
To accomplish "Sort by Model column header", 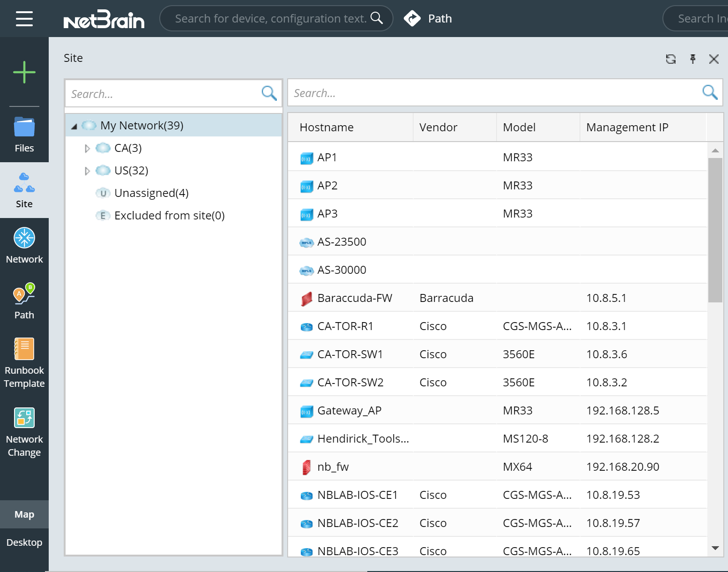I will pyautogui.click(x=538, y=127).
